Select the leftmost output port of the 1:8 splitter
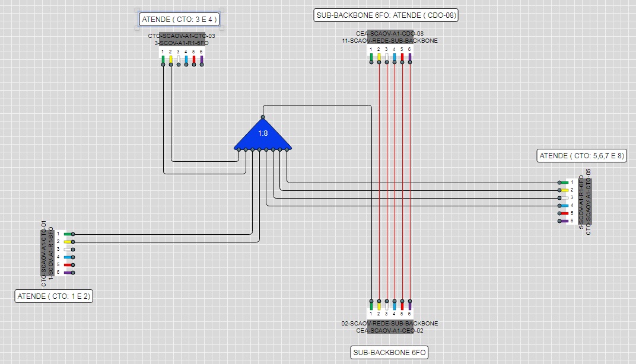The image size is (636, 364). point(238,150)
